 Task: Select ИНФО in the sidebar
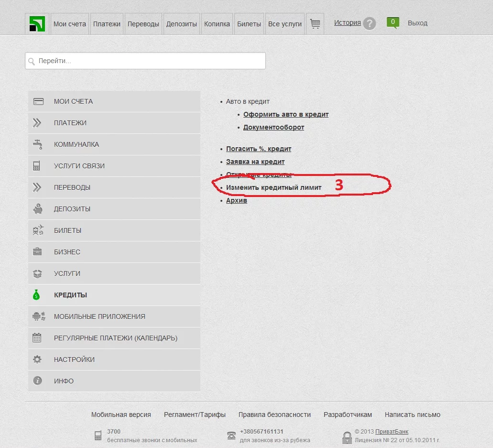click(x=114, y=381)
